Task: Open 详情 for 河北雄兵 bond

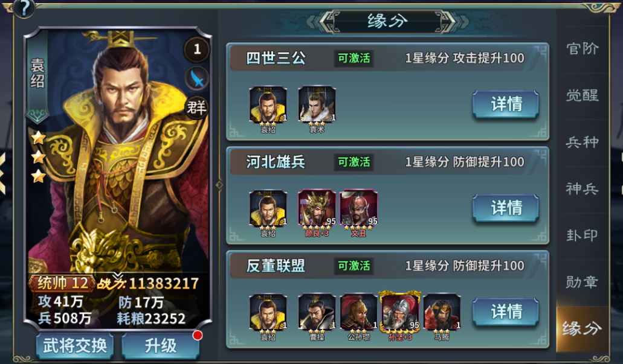Action: click(506, 208)
